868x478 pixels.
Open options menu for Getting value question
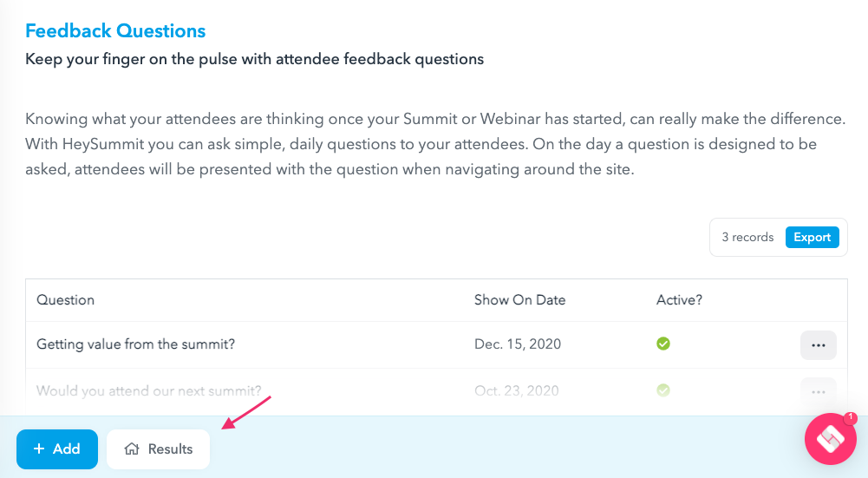click(x=819, y=345)
